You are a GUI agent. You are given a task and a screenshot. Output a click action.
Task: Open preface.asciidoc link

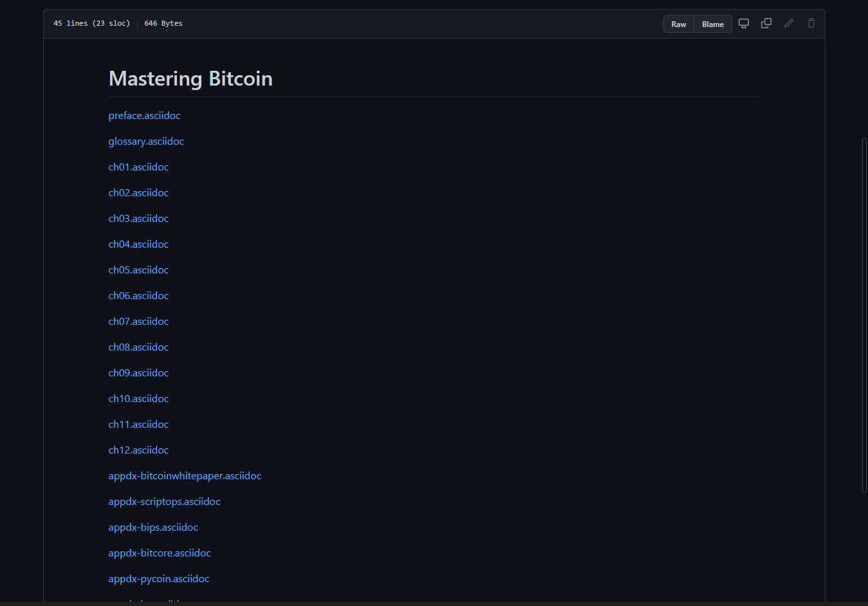(144, 116)
